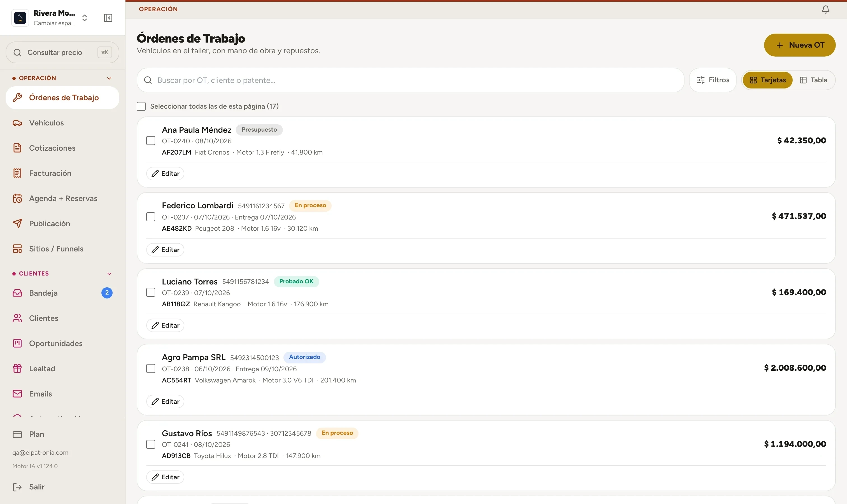Collapse the sidebar panel icon

(108, 18)
